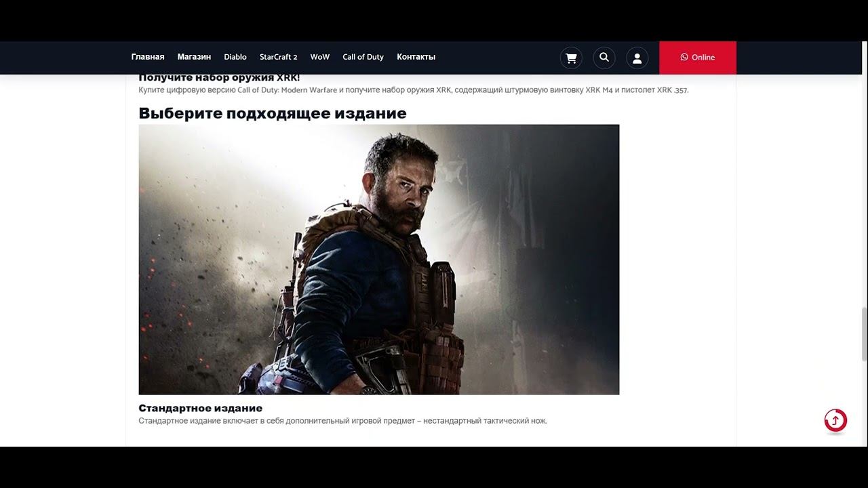Click the red scroll-to-top arrow button
The width and height of the screenshot is (868, 488).
(835, 420)
